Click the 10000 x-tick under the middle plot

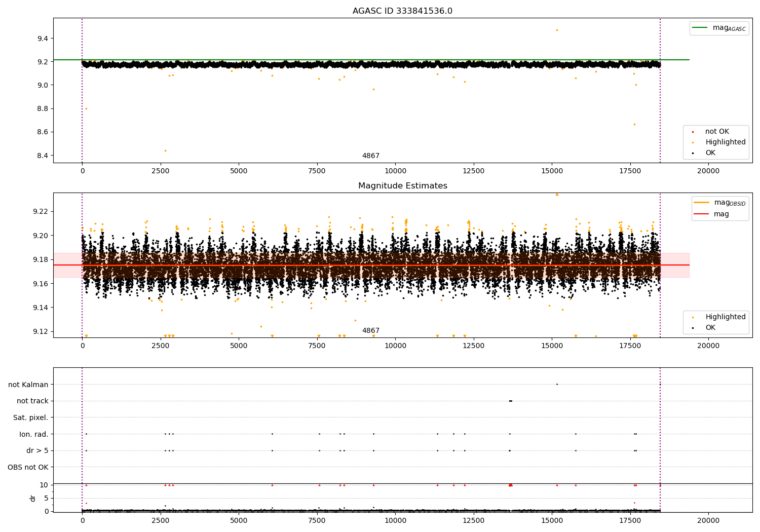click(x=395, y=346)
